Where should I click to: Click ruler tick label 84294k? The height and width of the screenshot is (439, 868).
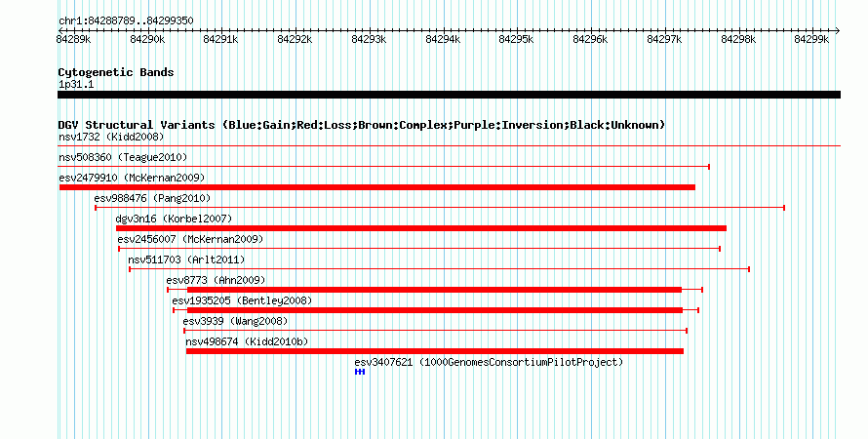443,39
